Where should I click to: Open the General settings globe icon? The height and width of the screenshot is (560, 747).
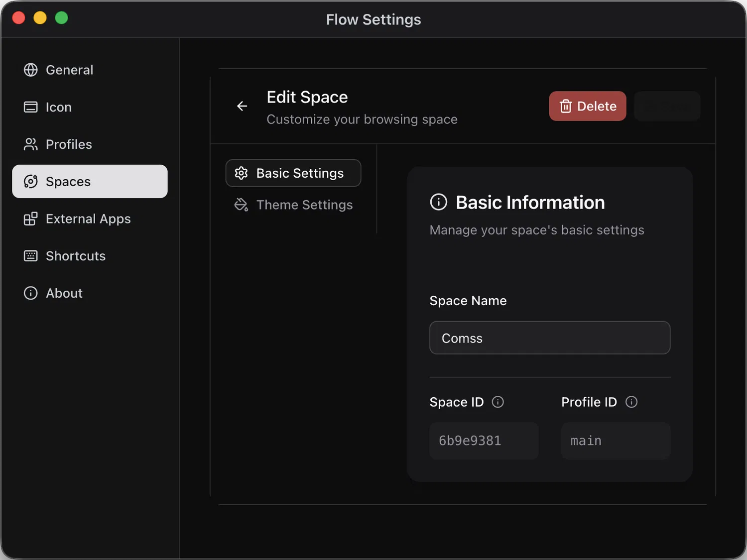[x=31, y=70]
